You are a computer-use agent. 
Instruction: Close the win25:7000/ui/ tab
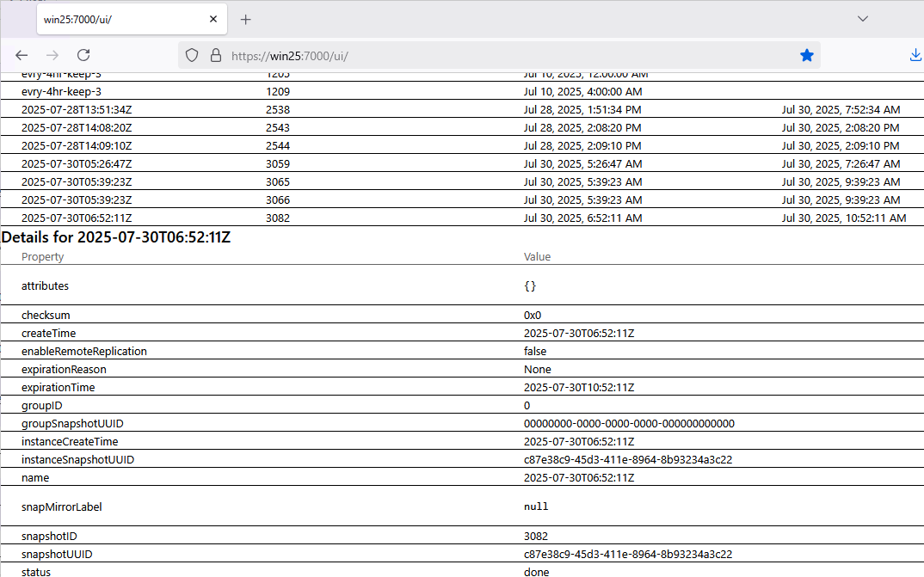(x=213, y=20)
